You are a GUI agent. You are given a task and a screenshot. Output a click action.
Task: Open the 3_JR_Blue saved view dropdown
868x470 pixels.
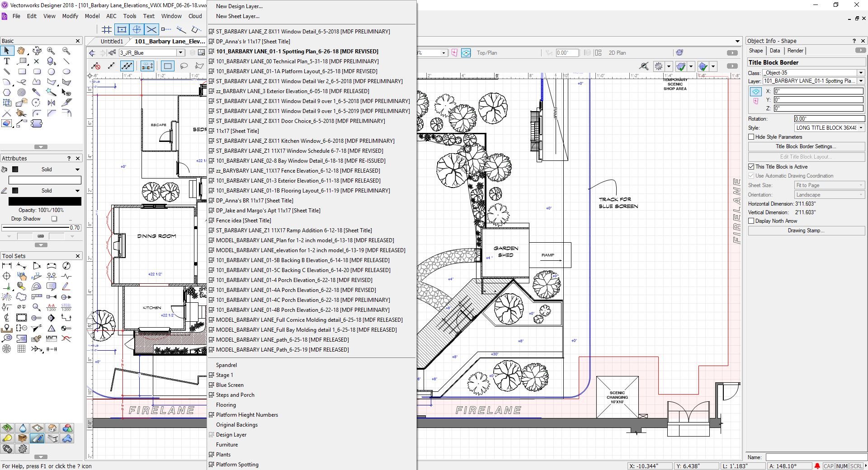(180, 52)
